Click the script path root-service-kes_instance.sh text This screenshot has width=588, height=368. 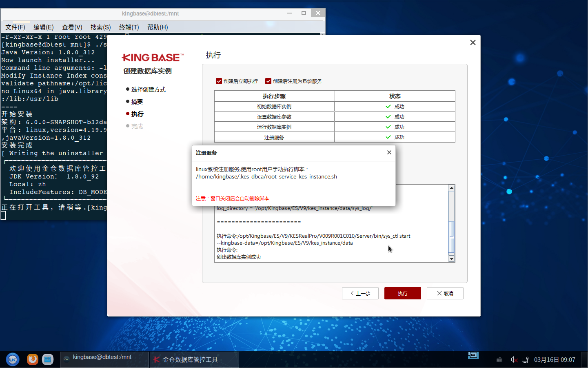pos(266,177)
